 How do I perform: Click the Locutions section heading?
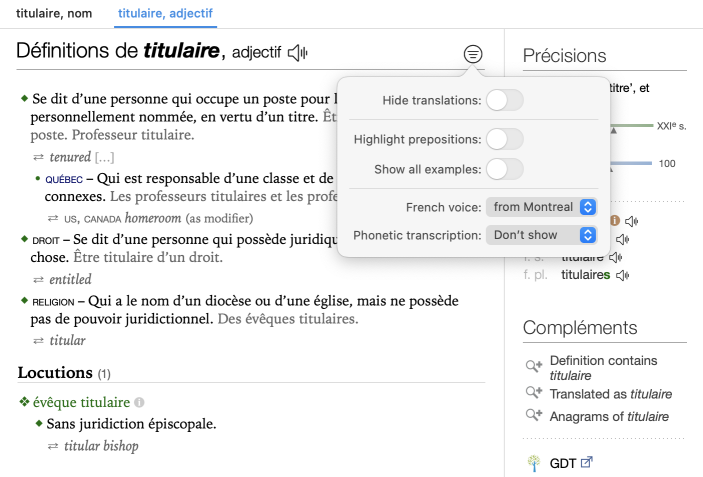pyautogui.click(x=55, y=373)
